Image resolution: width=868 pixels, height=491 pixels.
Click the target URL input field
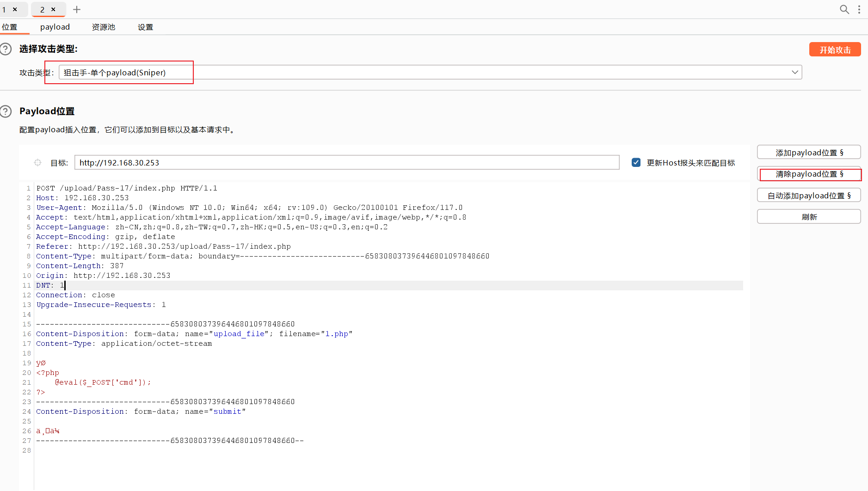pyautogui.click(x=347, y=163)
